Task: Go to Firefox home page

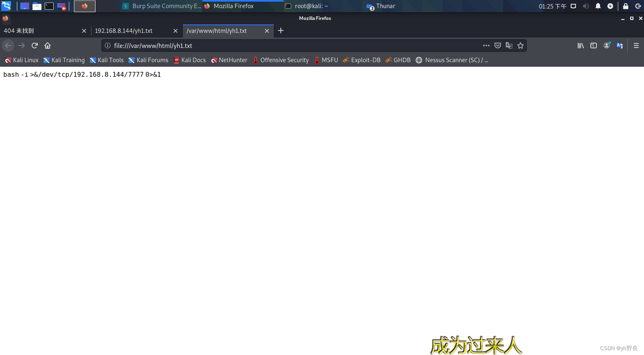Action: (48, 45)
